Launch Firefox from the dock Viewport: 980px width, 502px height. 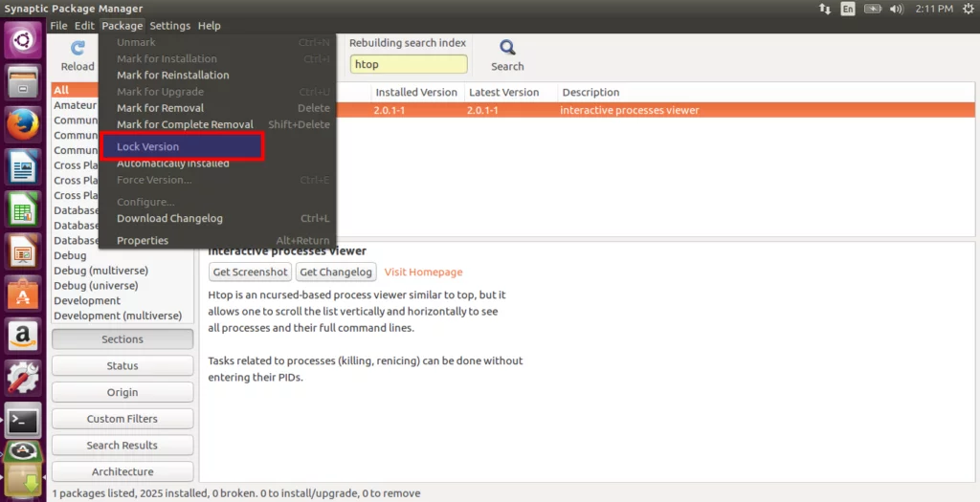click(x=23, y=124)
